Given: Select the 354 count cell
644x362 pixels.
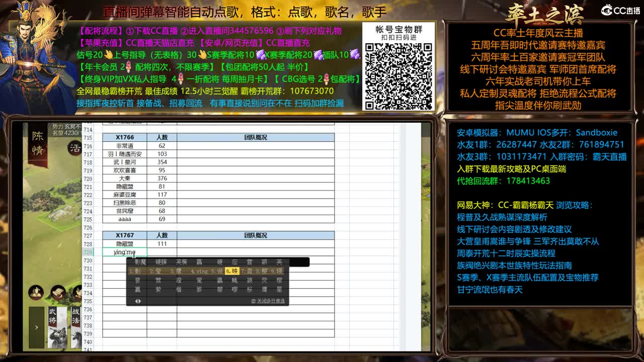Looking at the screenshot, I should [162, 162].
